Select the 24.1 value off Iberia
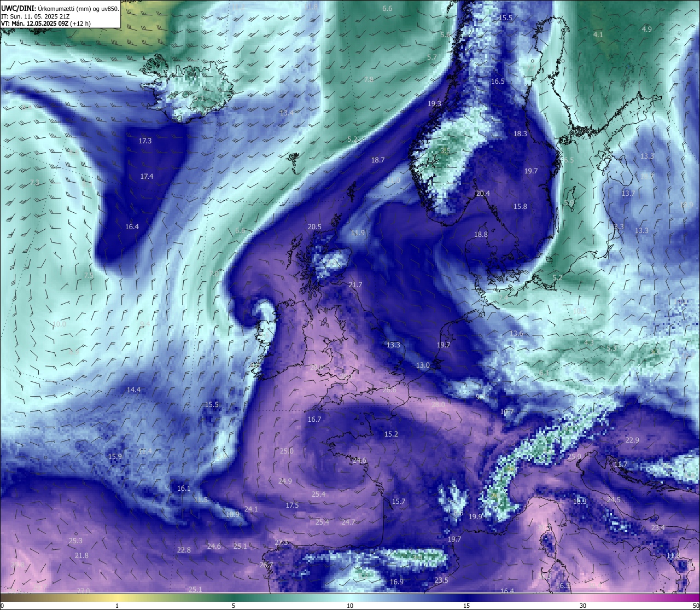 pos(251,509)
